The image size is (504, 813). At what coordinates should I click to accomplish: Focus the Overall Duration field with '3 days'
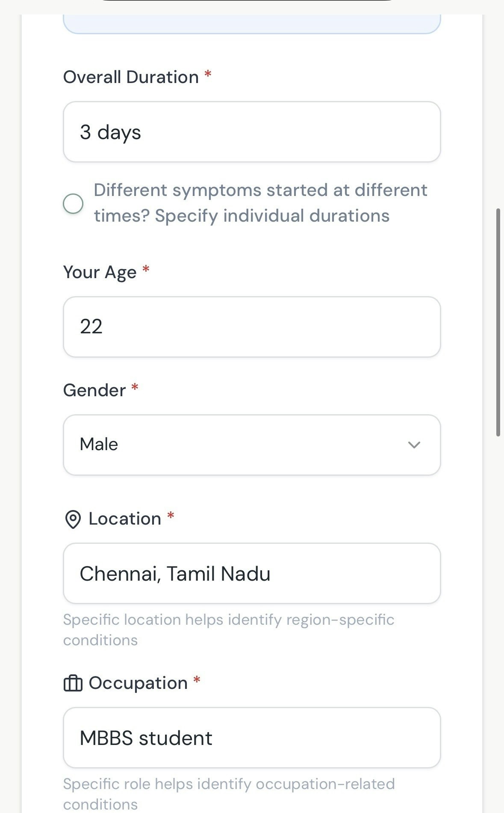pyautogui.click(x=251, y=132)
